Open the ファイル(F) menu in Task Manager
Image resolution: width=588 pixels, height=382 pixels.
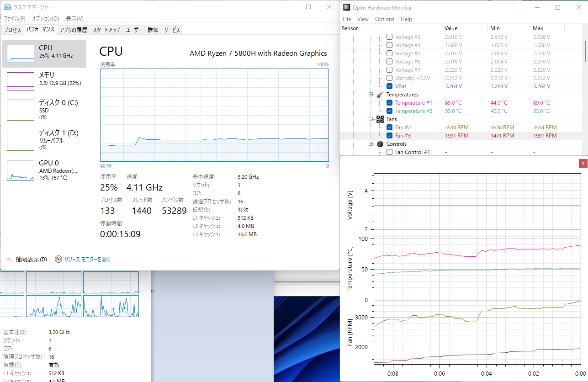pos(15,19)
